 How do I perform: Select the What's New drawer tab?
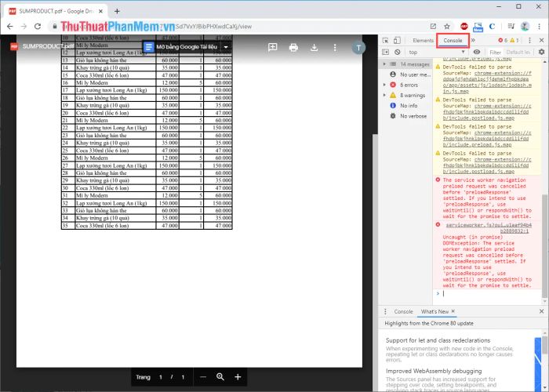pyautogui.click(x=434, y=311)
